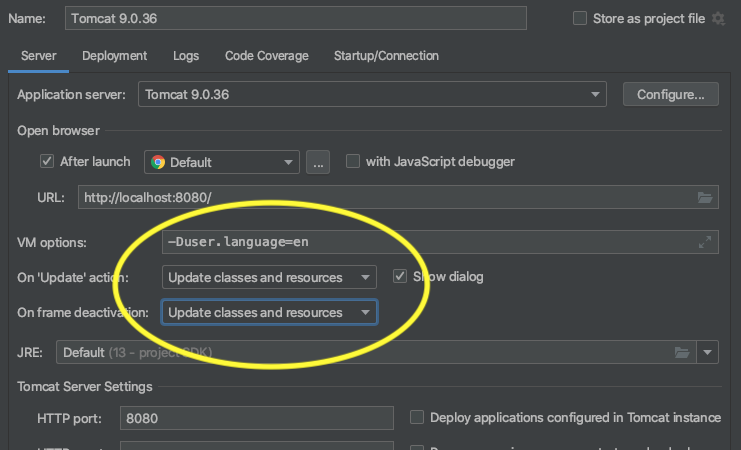
Task: Click the Chrome icon in the browser selector
Action: coord(158,162)
